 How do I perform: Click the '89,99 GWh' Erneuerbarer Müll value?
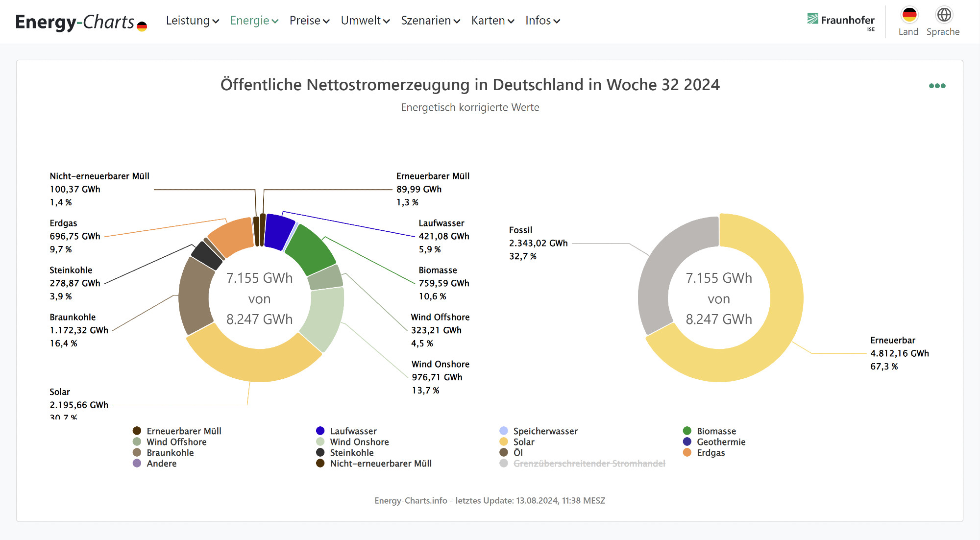[419, 189]
